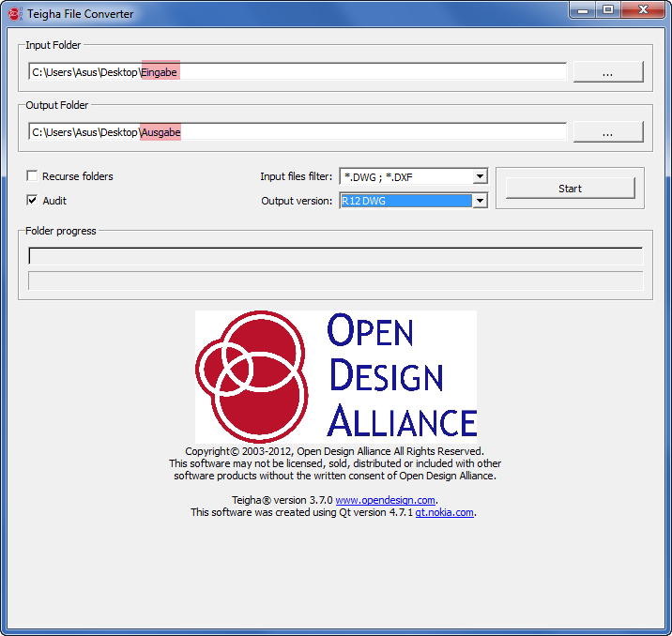Minimize the Teigha File Converter window

click(x=583, y=10)
